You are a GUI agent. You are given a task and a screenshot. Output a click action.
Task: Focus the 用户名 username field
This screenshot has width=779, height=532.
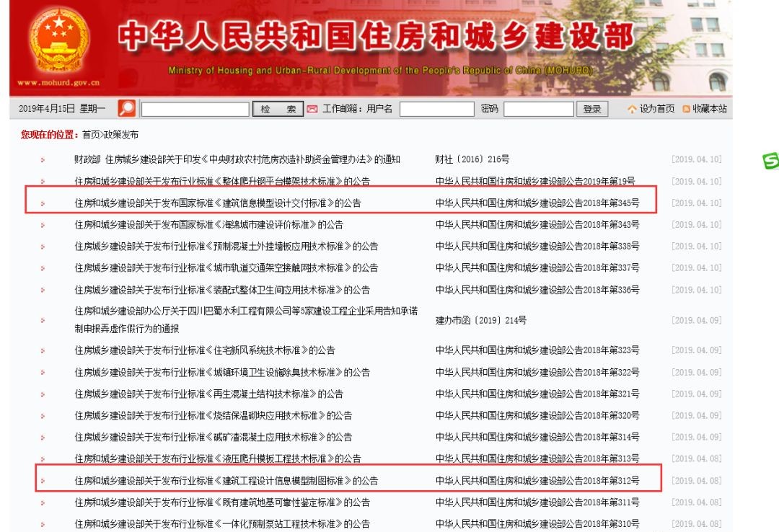[436, 109]
